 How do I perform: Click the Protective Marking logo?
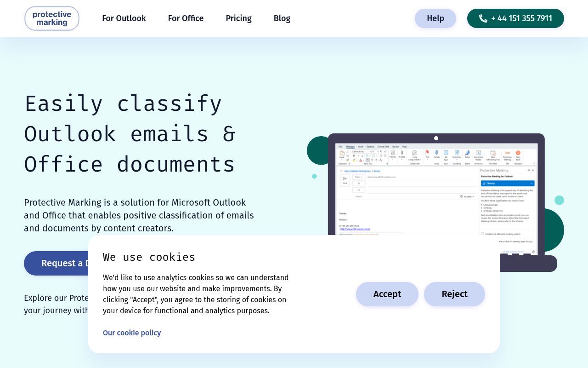click(52, 18)
